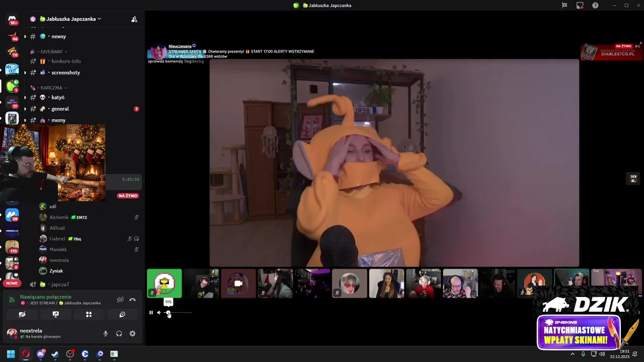This screenshot has width=644, height=362.
Task: Click the Nawiązano połączenie status text
Action: pyautogui.click(x=46, y=297)
